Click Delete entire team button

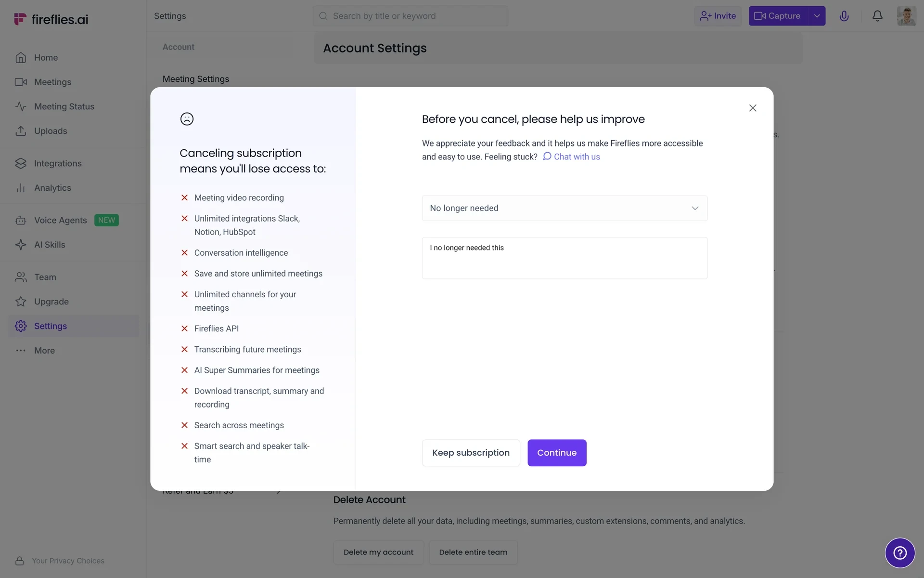[x=473, y=552]
